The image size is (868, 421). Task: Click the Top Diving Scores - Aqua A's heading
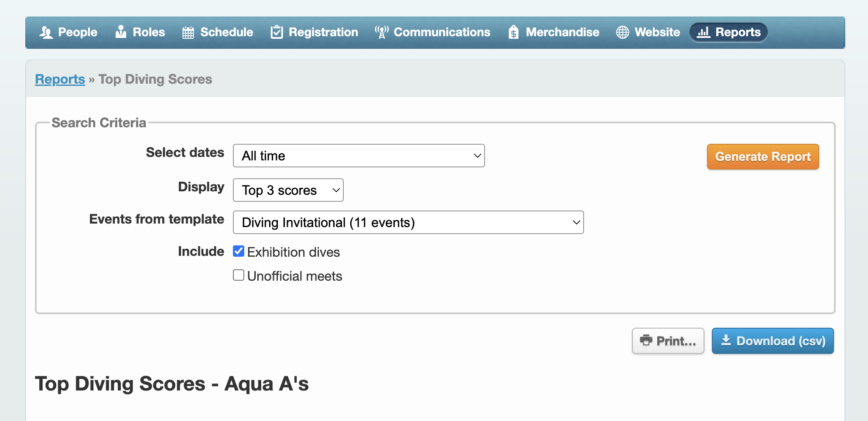(172, 384)
